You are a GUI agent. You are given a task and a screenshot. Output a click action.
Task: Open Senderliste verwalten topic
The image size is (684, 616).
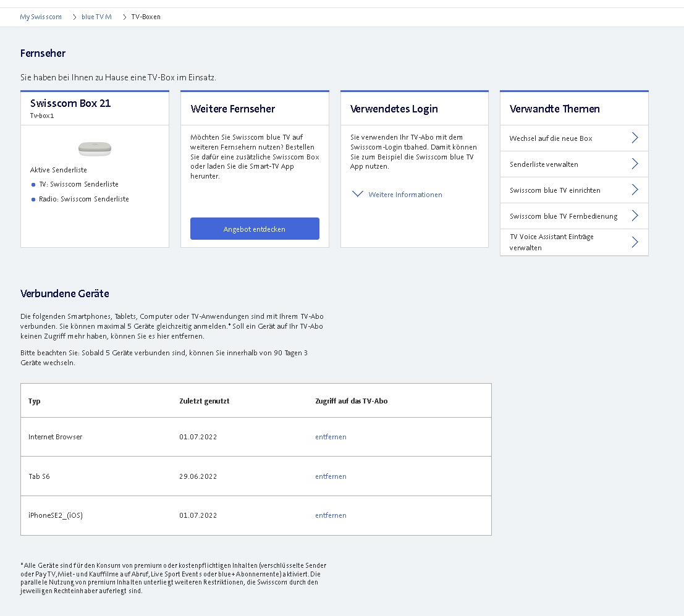tap(544, 164)
